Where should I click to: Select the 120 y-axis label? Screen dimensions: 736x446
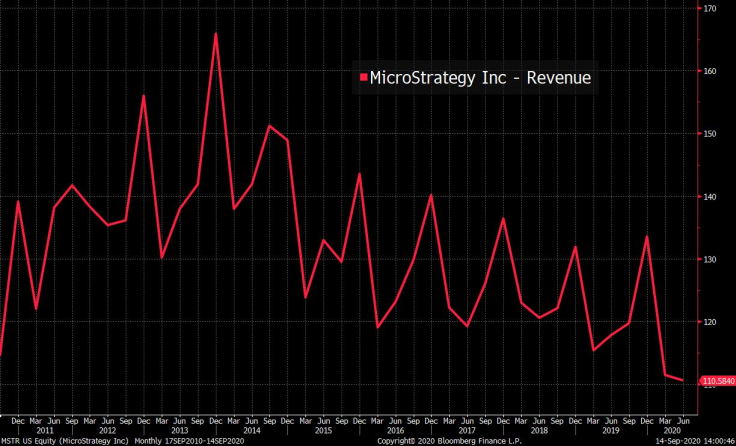[709, 322]
